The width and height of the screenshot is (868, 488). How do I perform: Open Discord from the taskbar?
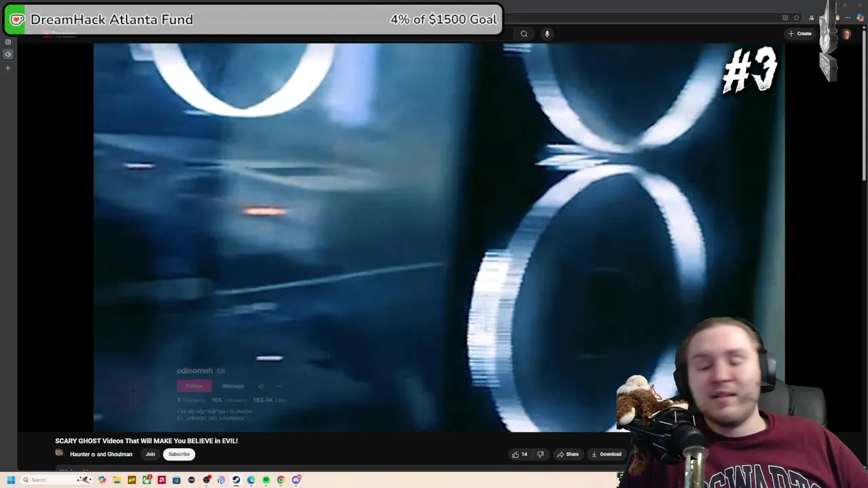tap(296, 480)
